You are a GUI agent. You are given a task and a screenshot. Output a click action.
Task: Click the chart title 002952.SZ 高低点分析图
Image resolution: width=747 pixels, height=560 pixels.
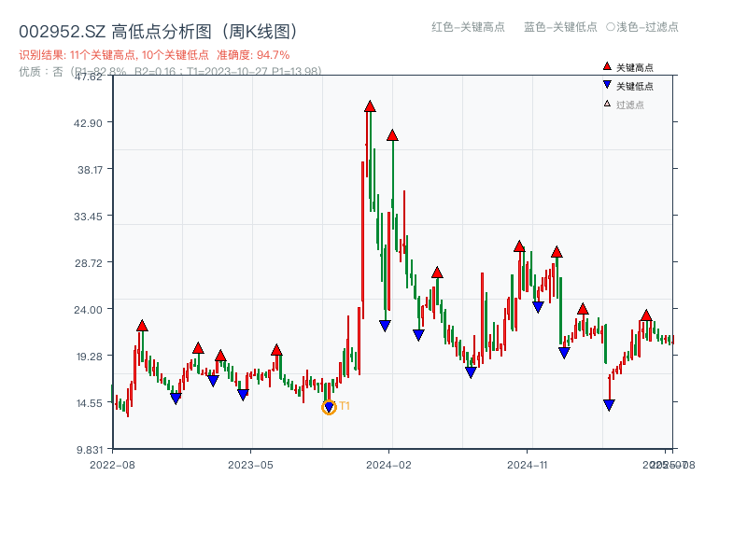tap(159, 32)
